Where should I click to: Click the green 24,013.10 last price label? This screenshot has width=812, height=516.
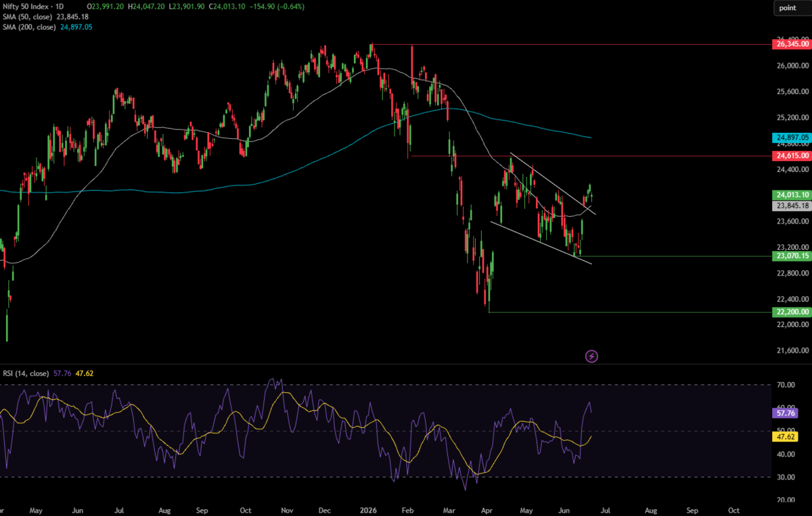[791, 195]
